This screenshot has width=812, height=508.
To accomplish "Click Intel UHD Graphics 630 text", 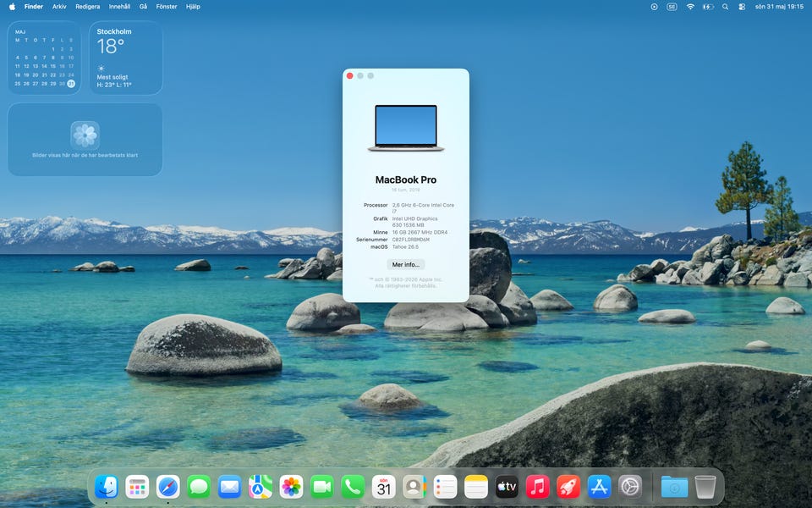I will coord(414,222).
